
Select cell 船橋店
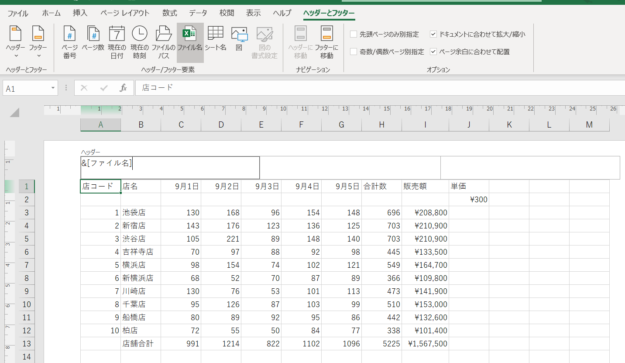tap(141, 318)
